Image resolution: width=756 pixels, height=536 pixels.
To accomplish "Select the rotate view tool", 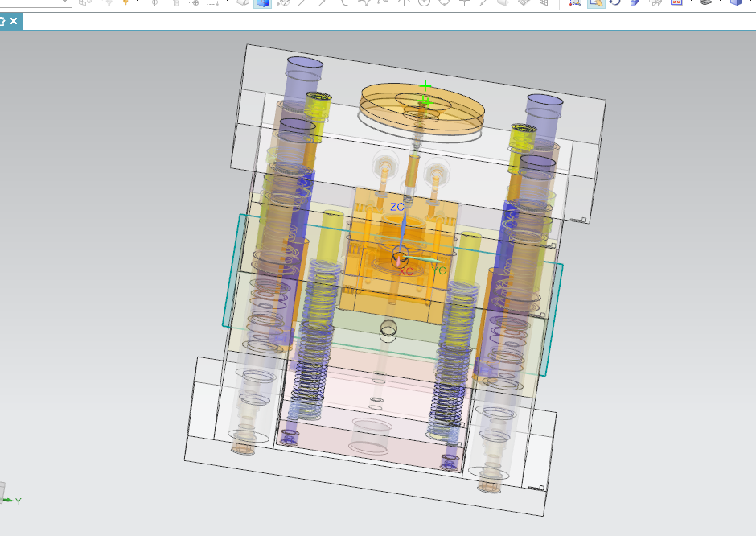I will pyautogui.click(x=614, y=2).
